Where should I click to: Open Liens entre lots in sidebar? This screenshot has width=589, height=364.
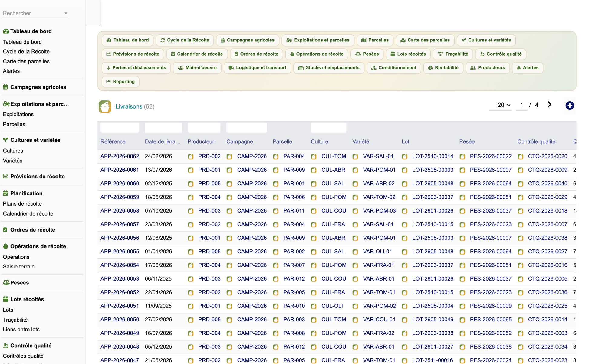pyautogui.click(x=21, y=330)
